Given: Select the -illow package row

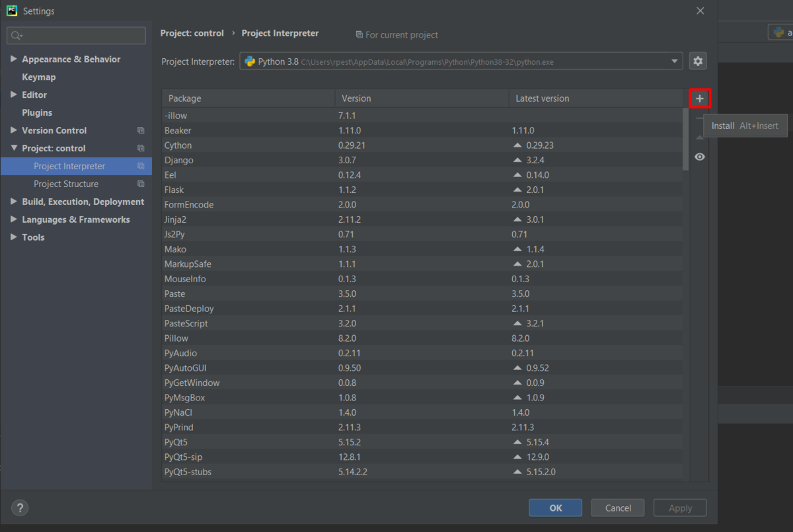Looking at the screenshot, I should click(x=422, y=116).
